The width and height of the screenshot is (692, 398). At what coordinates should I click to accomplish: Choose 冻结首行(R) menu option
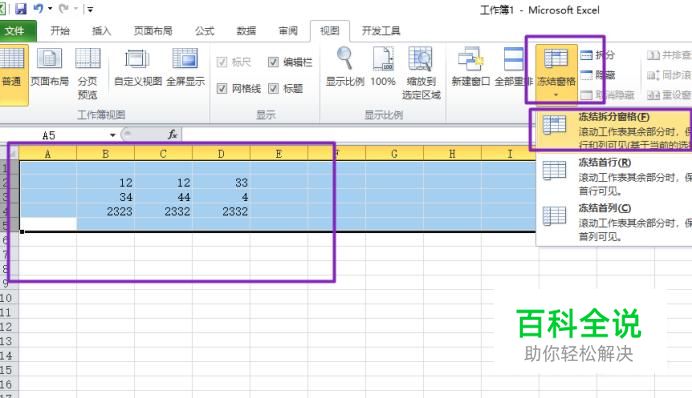[x=614, y=176]
